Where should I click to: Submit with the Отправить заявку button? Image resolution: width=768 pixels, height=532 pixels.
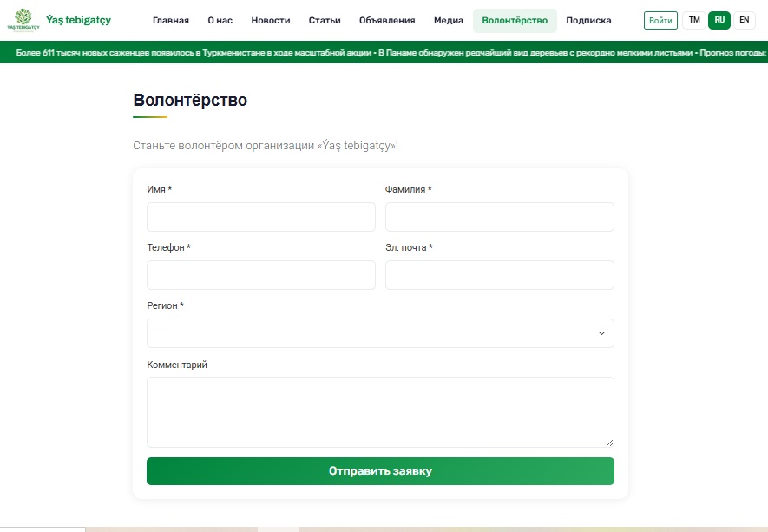380,471
